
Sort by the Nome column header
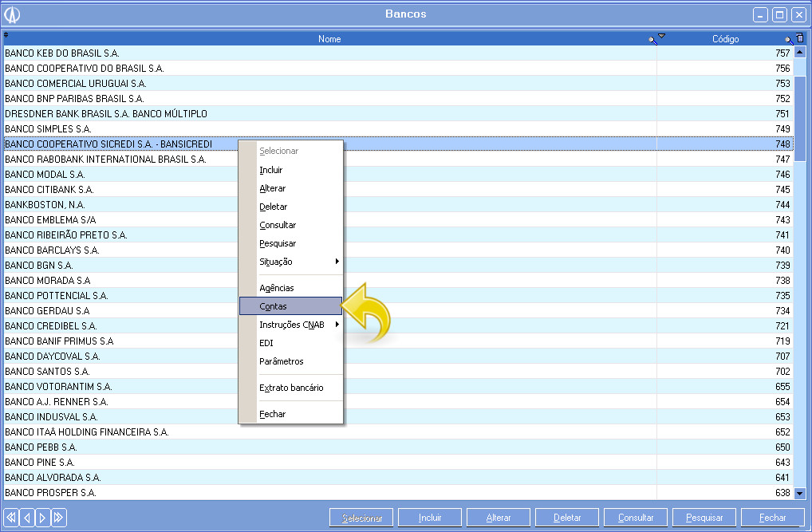point(329,39)
